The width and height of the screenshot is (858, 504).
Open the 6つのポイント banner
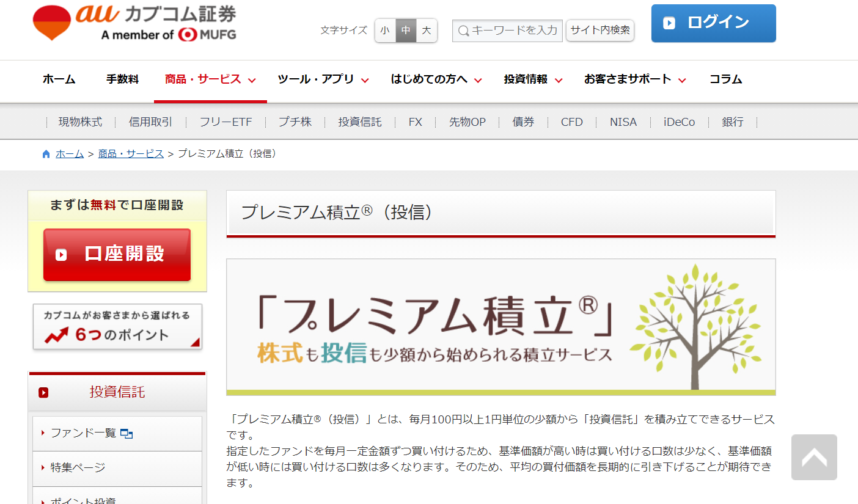(x=117, y=327)
